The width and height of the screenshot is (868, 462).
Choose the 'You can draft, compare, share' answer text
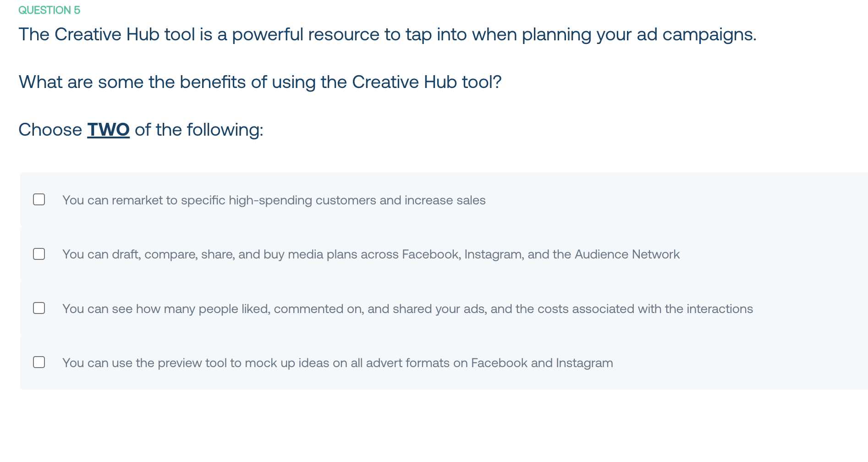(371, 254)
